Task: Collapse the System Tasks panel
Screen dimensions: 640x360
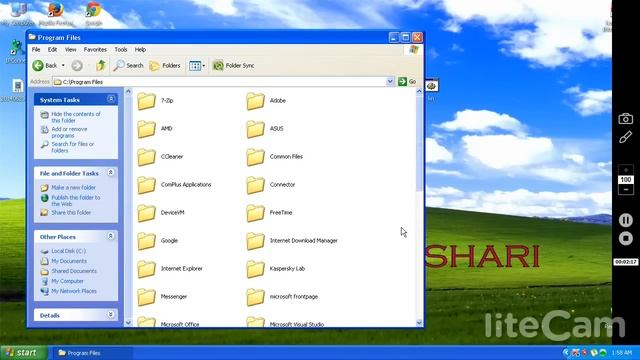Action: tap(111, 99)
